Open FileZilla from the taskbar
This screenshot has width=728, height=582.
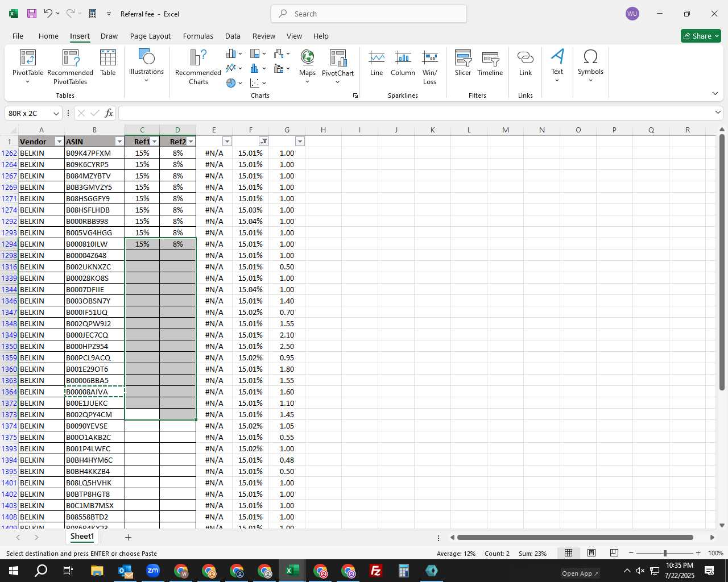click(x=375, y=571)
